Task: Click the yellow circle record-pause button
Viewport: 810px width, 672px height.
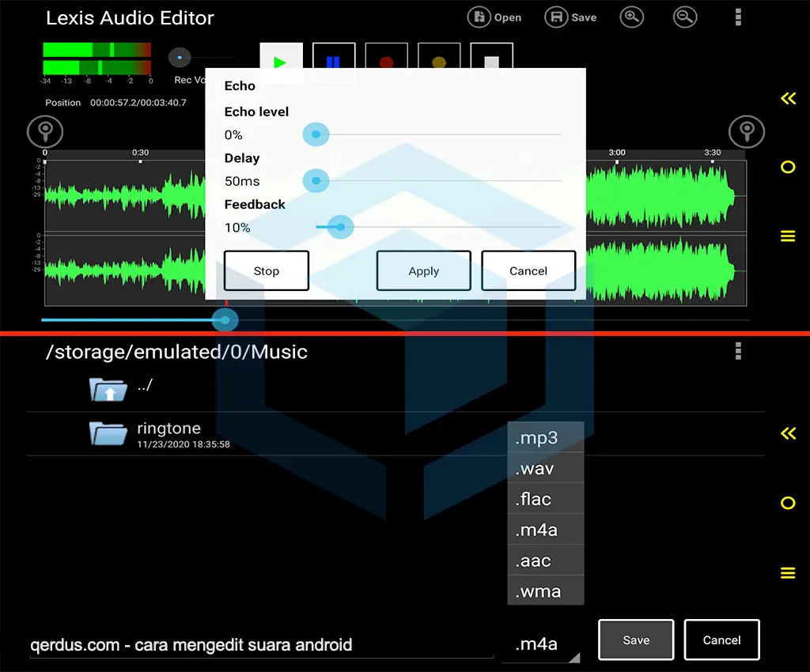Action: tap(439, 62)
